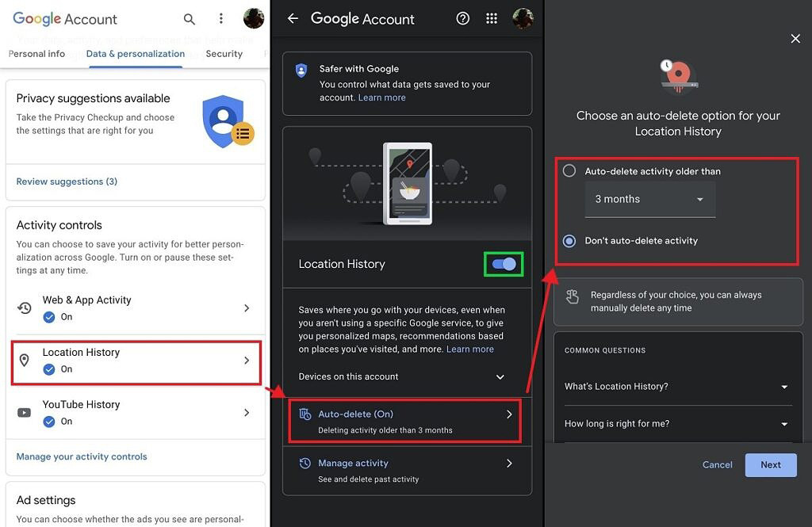Screen dimensions: 812x527
Task: Click the Location History pin icon
Action: click(x=25, y=361)
